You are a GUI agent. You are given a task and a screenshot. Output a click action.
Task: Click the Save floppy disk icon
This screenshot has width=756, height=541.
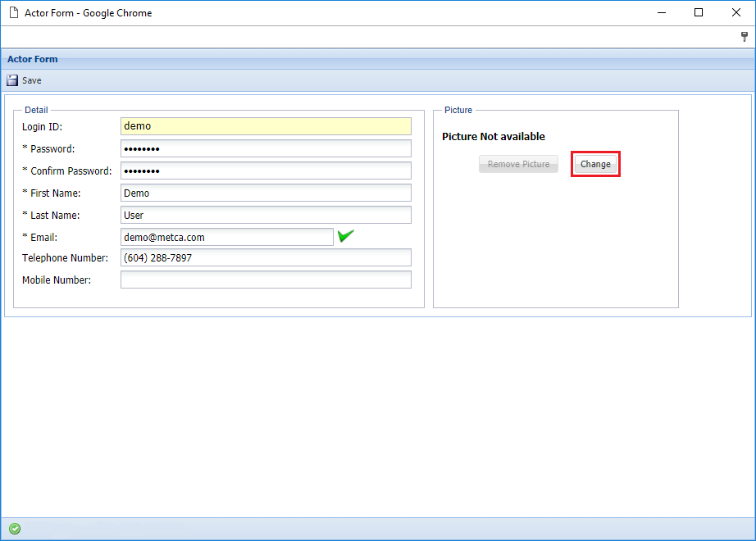click(12, 80)
